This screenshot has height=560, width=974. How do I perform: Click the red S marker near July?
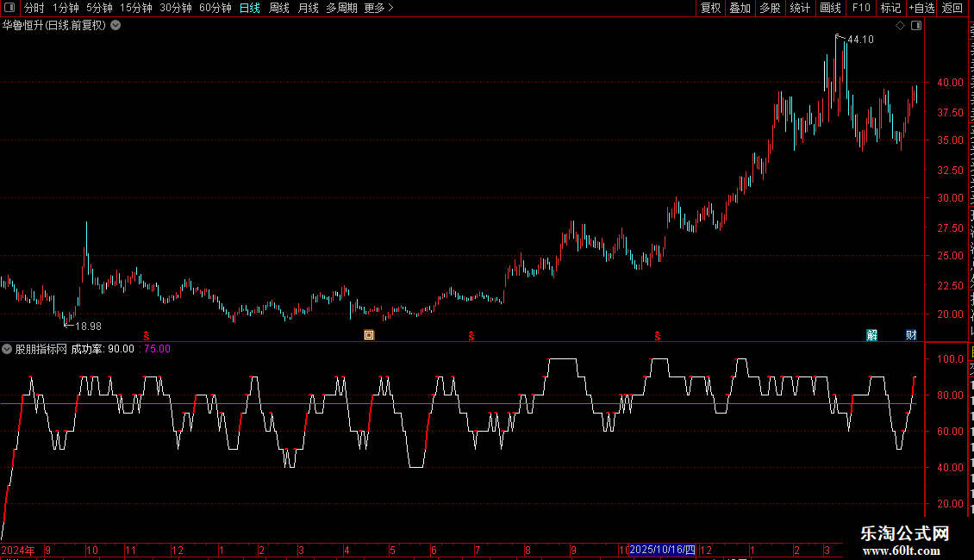471,336
